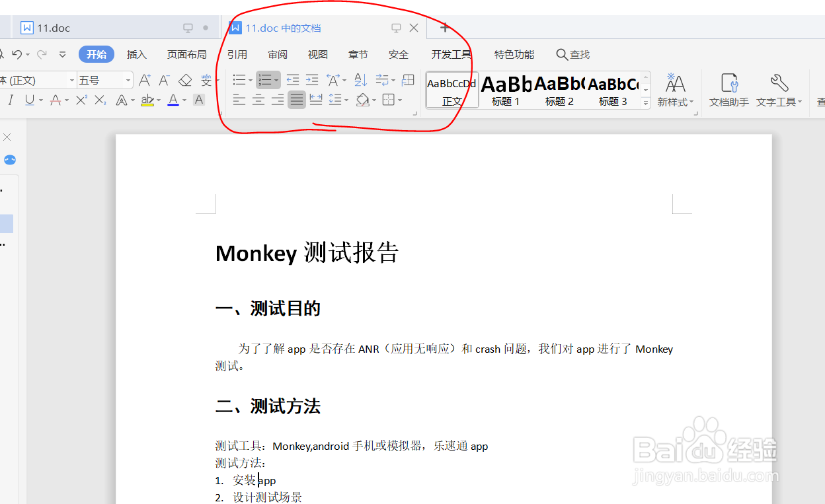Expand the styles gallery list
825x504 pixels.
pyautogui.click(x=645, y=103)
